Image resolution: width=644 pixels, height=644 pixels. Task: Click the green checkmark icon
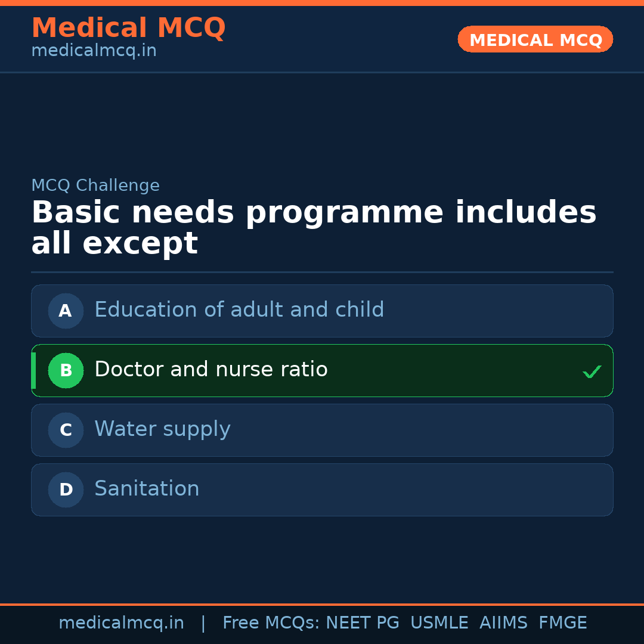point(592,371)
